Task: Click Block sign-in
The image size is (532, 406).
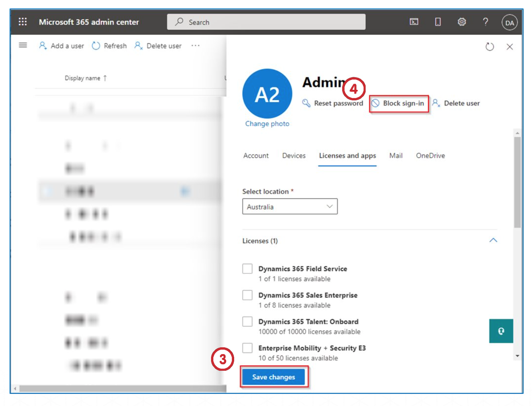Action: 399,103
